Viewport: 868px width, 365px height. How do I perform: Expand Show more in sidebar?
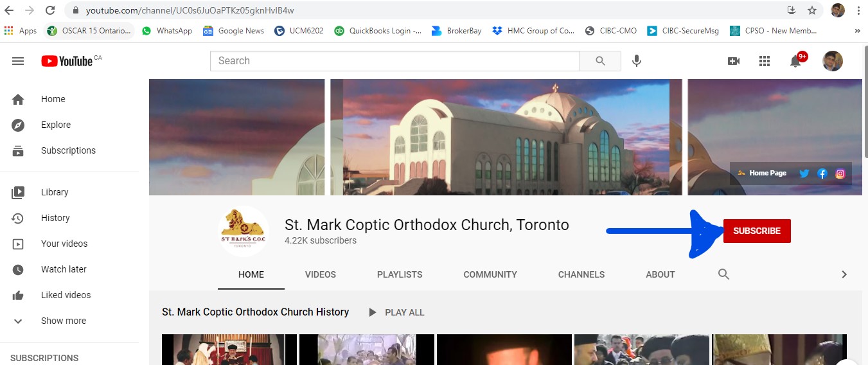pyautogui.click(x=69, y=321)
